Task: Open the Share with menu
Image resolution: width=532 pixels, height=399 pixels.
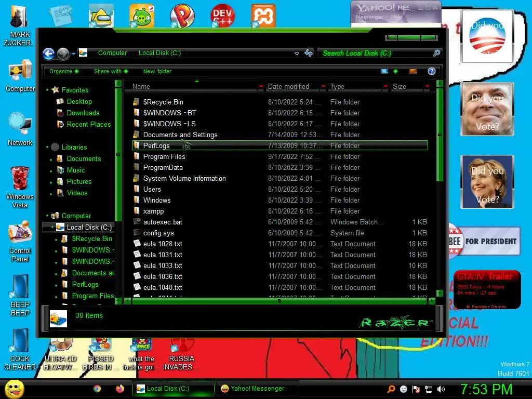Action: 111,71
